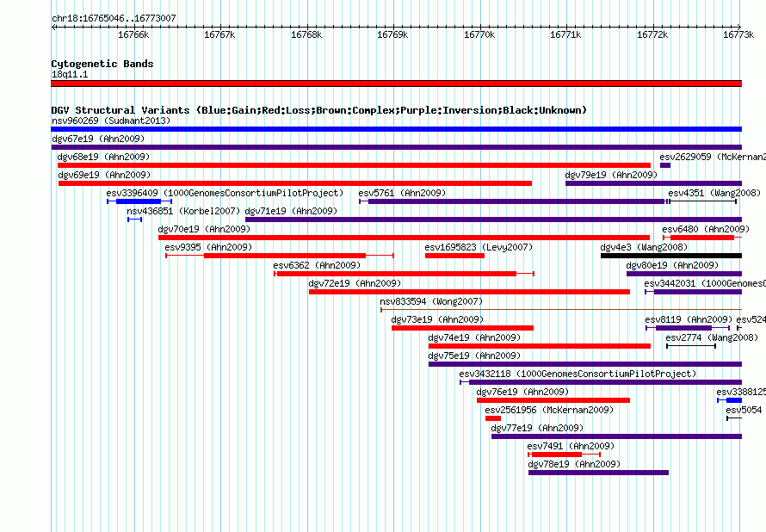The image size is (766, 532).
Task: Click the dgv70e19 (Ahn2009) label
Action: [204, 229]
